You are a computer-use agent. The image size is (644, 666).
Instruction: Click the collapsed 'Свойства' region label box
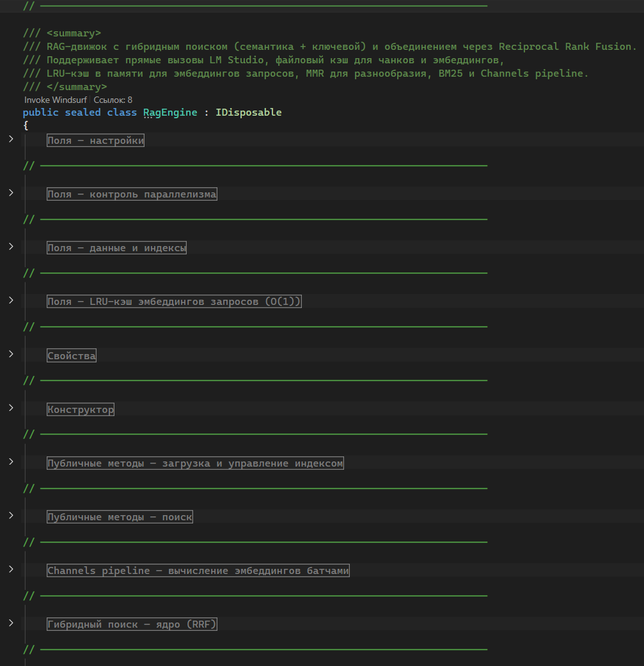point(72,356)
